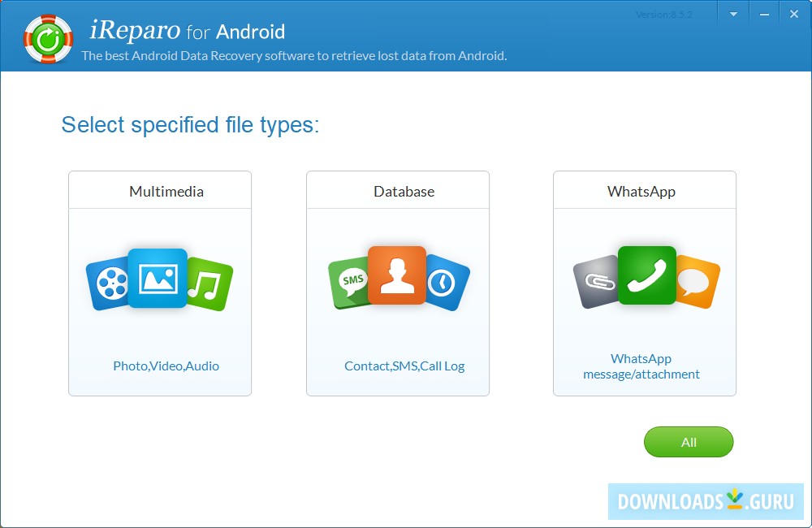Viewport: 812px width, 528px height.
Task: Click the iReparo for Android title
Action: click(187, 31)
